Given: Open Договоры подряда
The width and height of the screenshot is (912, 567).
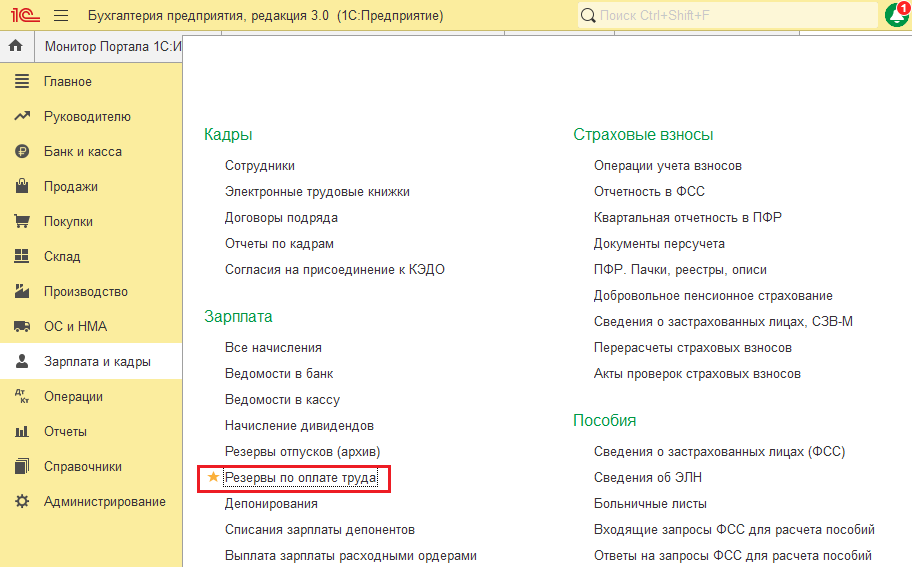Looking at the screenshot, I should [x=281, y=217].
